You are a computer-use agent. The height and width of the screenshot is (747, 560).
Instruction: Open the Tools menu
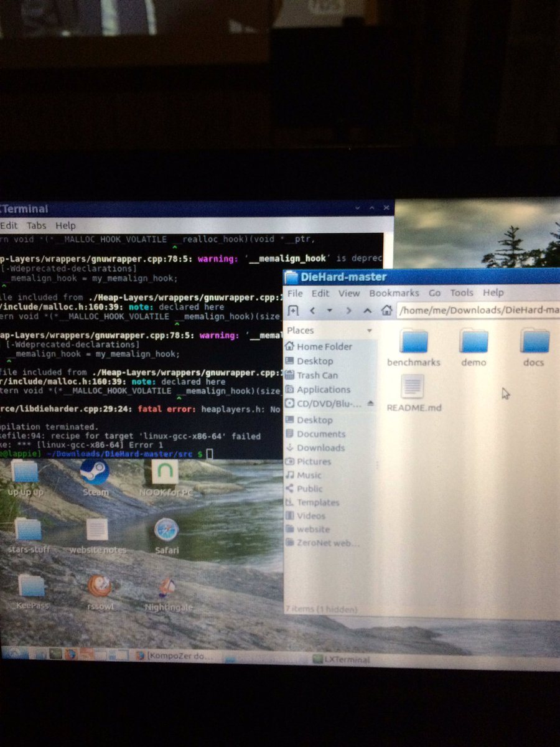[x=462, y=293]
